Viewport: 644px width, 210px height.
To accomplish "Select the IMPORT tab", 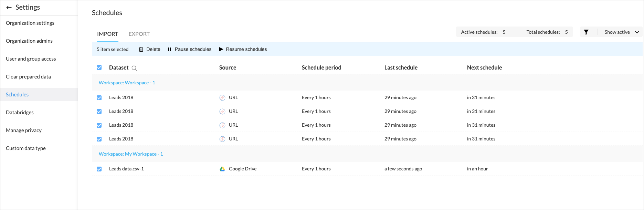I will pyautogui.click(x=107, y=34).
